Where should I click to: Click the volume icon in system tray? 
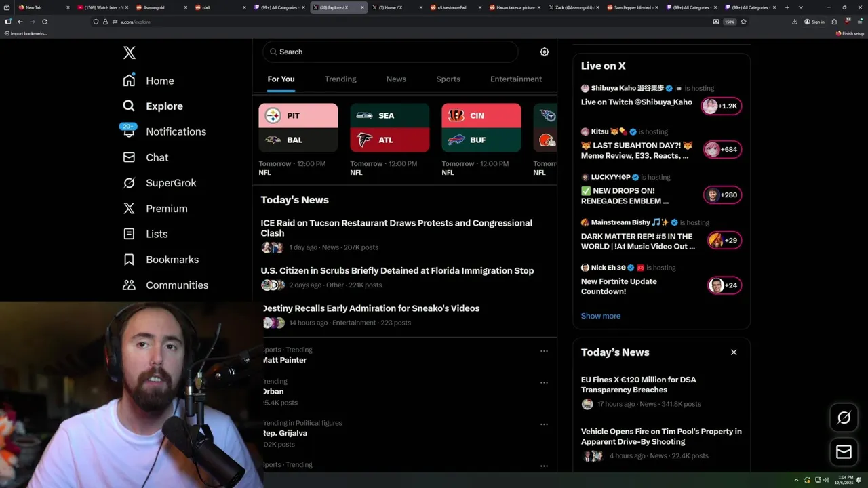[825, 480]
